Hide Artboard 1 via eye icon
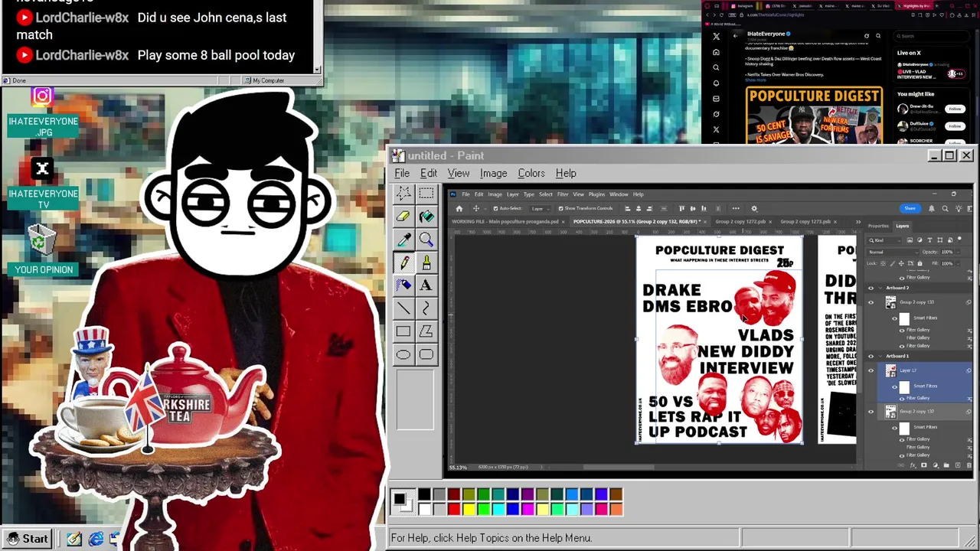Image resolution: width=980 pixels, height=551 pixels. click(871, 356)
